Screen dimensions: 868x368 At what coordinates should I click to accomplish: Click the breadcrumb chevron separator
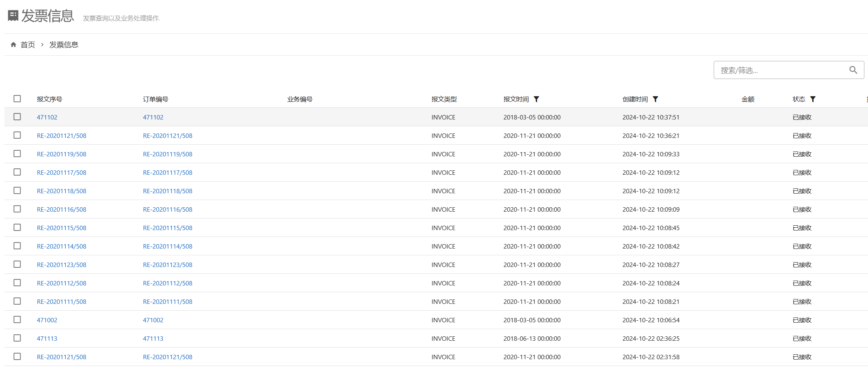pyautogui.click(x=42, y=44)
